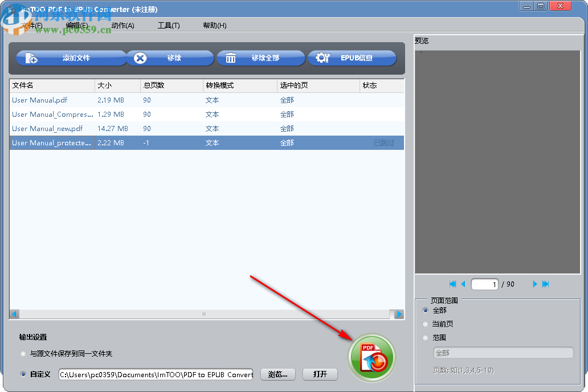Open EPUB信息 settings with the gear icon

coord(322,58)
